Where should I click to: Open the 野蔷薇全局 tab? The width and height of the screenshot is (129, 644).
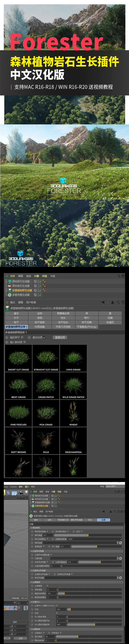click(x=63, y=313)
